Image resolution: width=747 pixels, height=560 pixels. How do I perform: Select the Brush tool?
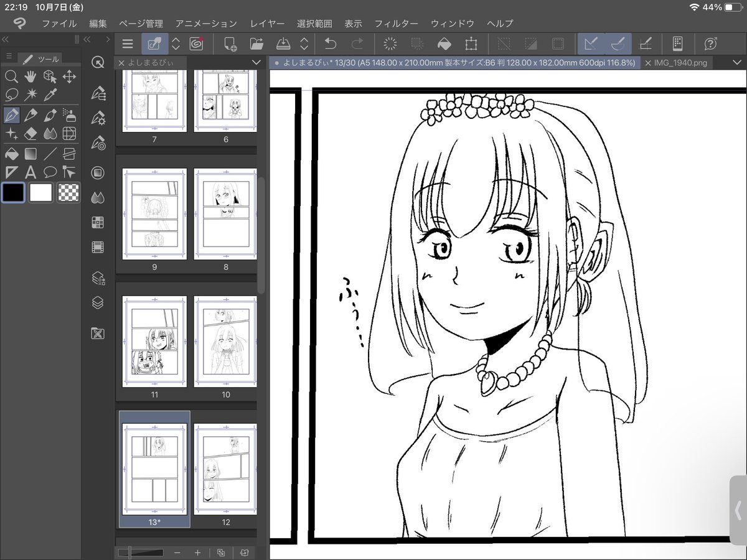point(50,115)
